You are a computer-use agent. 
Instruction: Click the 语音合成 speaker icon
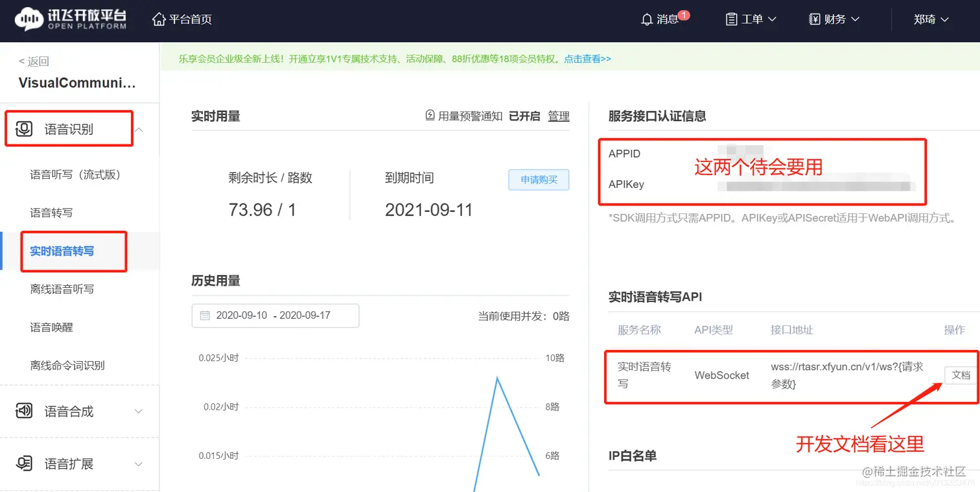pyautogui.click(x=24, y=411)
